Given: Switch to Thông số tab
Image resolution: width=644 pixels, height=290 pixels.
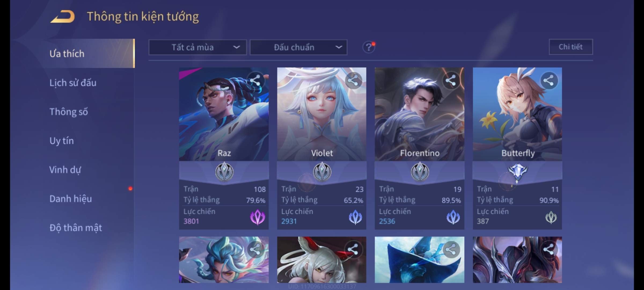Looking at the screenshot, I should (x=68, y=112).
